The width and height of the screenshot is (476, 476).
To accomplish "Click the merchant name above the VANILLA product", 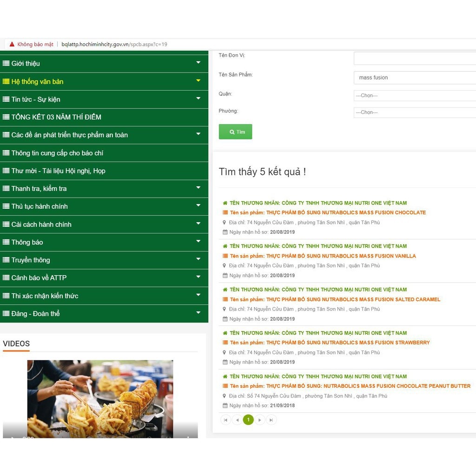I will point(318,246).
